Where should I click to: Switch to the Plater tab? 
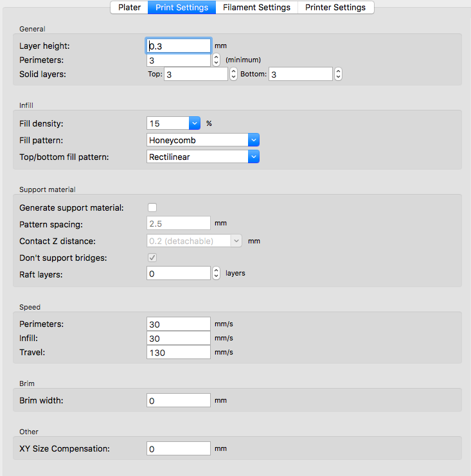[129, 8]
